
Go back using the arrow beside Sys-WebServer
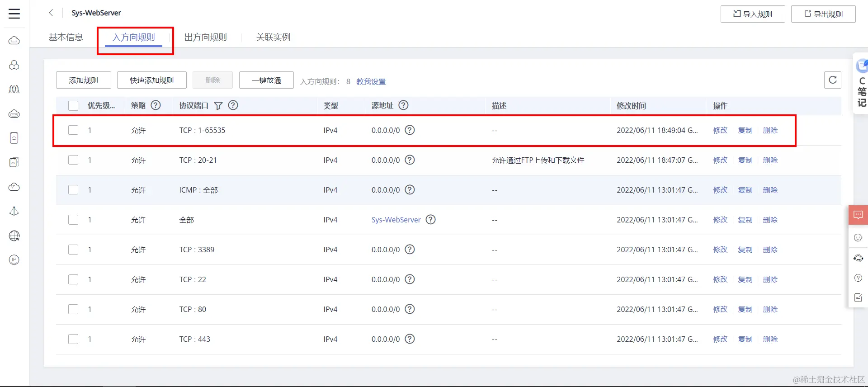(51, 13)
